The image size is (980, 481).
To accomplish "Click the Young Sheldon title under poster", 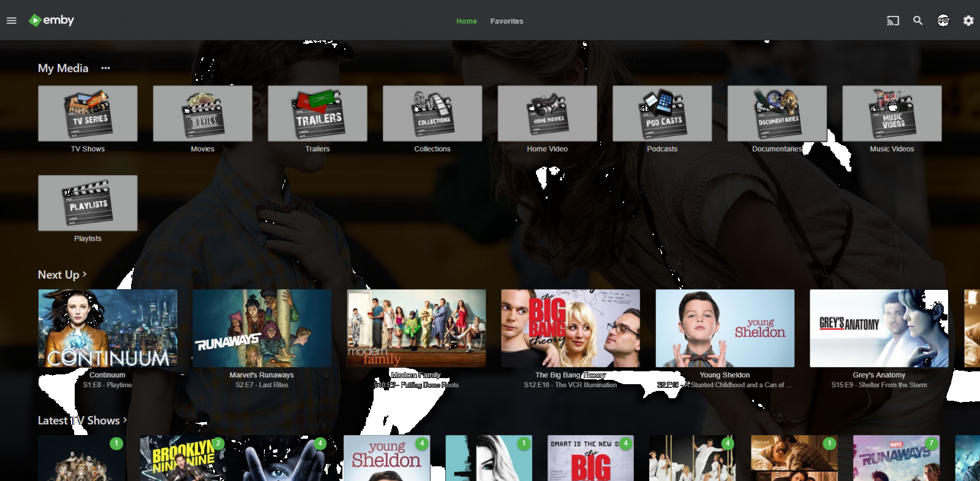I will [x=725, y=375].
